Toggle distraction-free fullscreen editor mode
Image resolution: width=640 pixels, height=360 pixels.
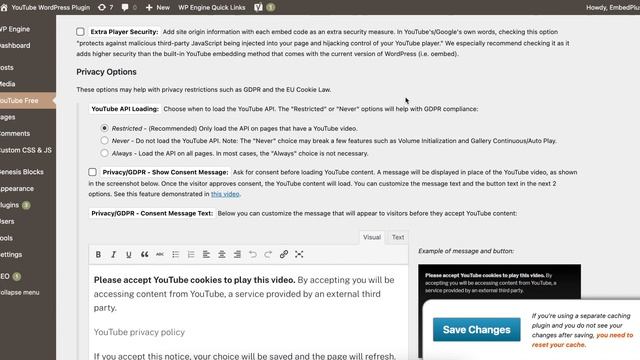click(x=299, y=254)
